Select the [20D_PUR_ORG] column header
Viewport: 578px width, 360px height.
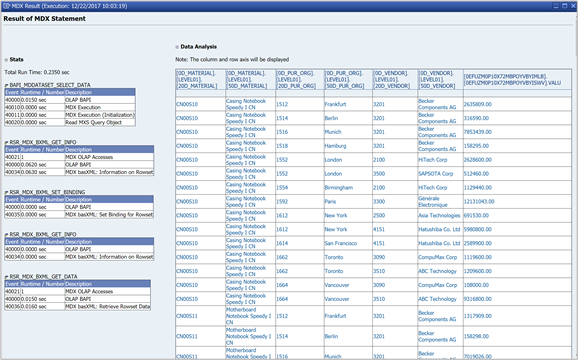300,79
